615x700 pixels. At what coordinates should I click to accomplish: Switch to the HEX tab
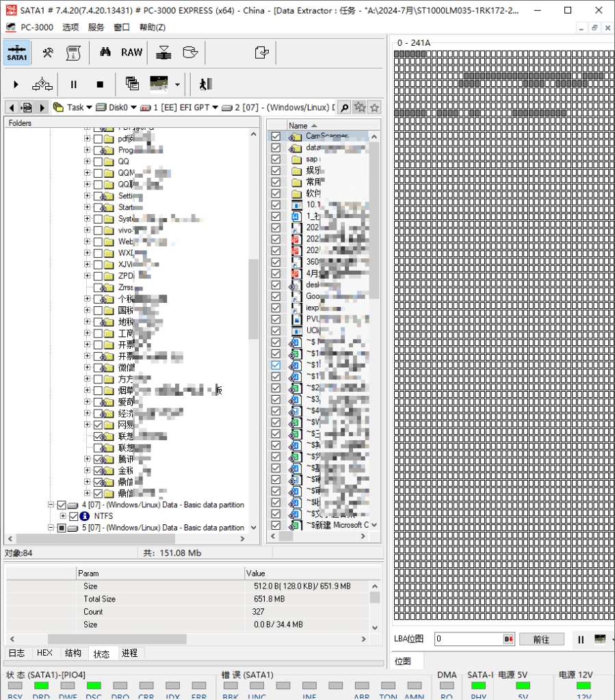point(44,653)
